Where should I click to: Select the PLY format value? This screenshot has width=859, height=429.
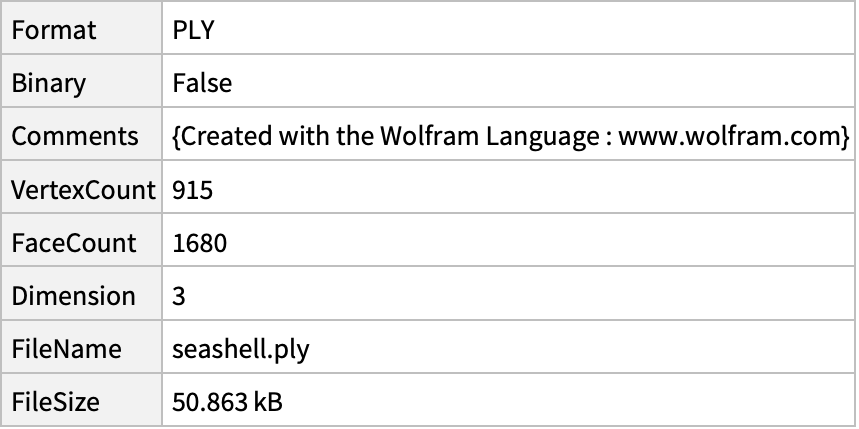click(x=193, y=30)
